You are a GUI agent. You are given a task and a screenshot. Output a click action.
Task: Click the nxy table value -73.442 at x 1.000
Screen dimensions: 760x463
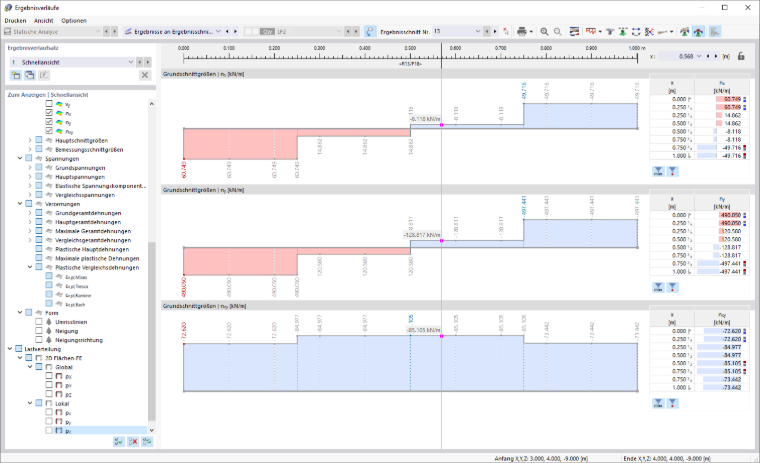coord(731,387)
